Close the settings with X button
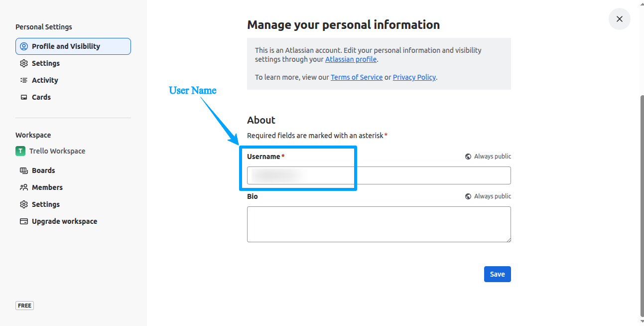This screenshot has height=326, width=644. click(x=620, y=19)
